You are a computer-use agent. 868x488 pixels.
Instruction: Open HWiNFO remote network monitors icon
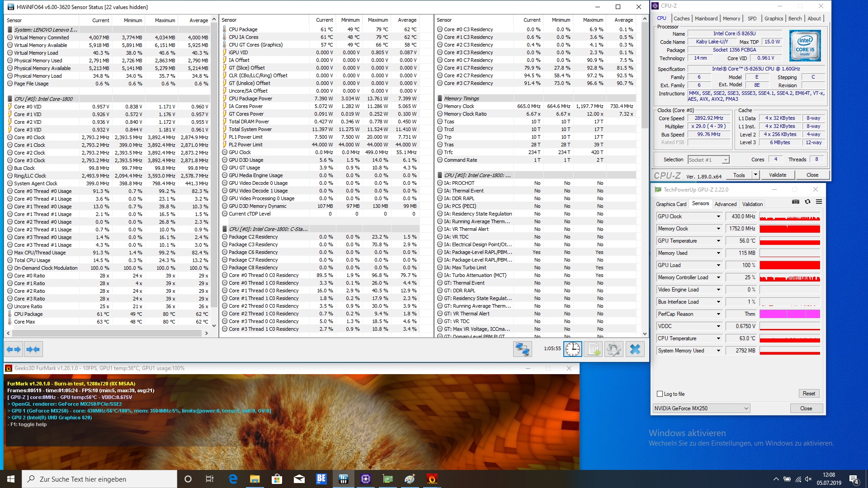(522, 349)
